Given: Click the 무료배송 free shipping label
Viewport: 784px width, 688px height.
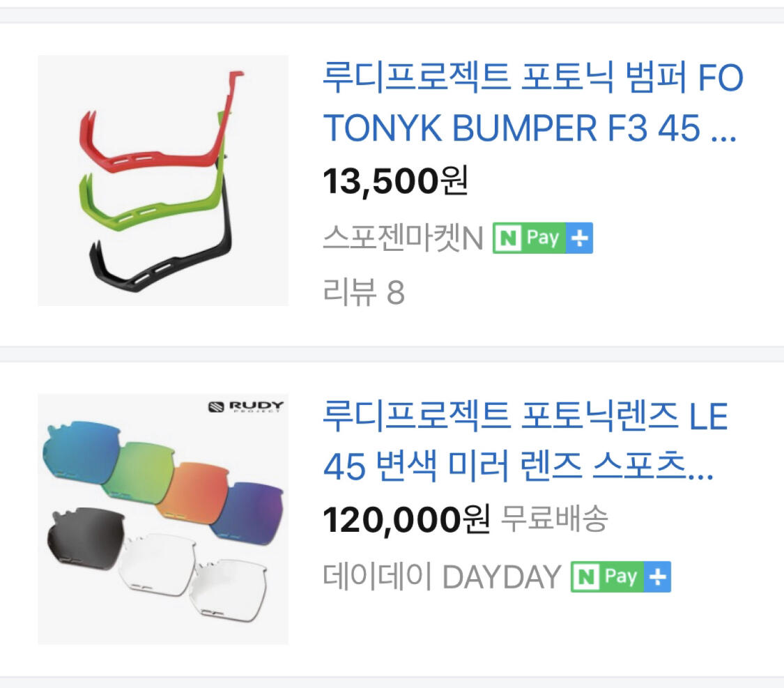Looking at the screenshot, I should tap(554, 519).
